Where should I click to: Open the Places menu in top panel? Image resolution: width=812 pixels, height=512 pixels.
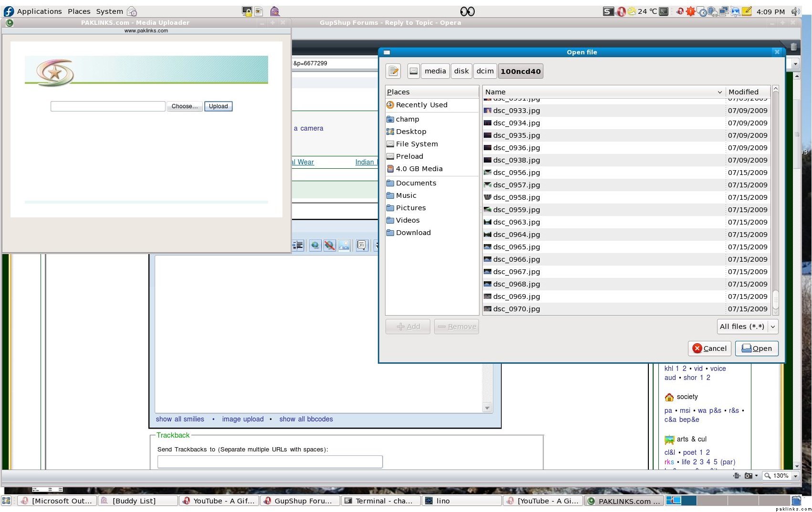tap(79, 11)
